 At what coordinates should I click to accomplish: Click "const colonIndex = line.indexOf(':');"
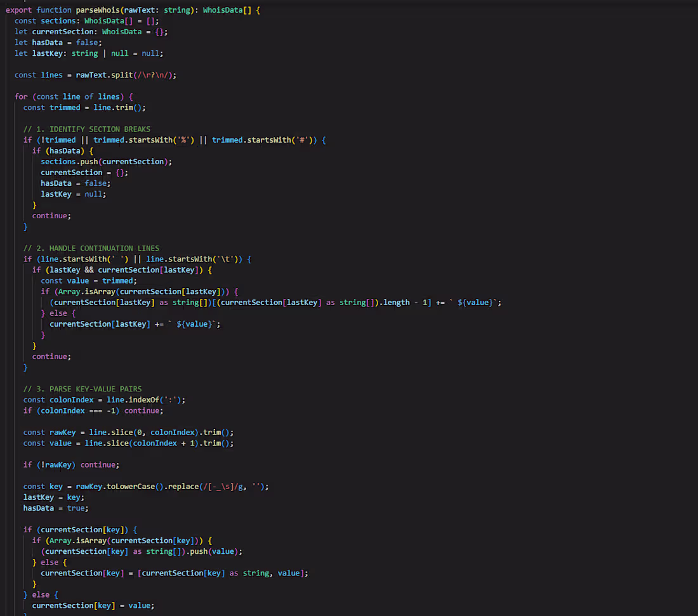coord(104,400)
